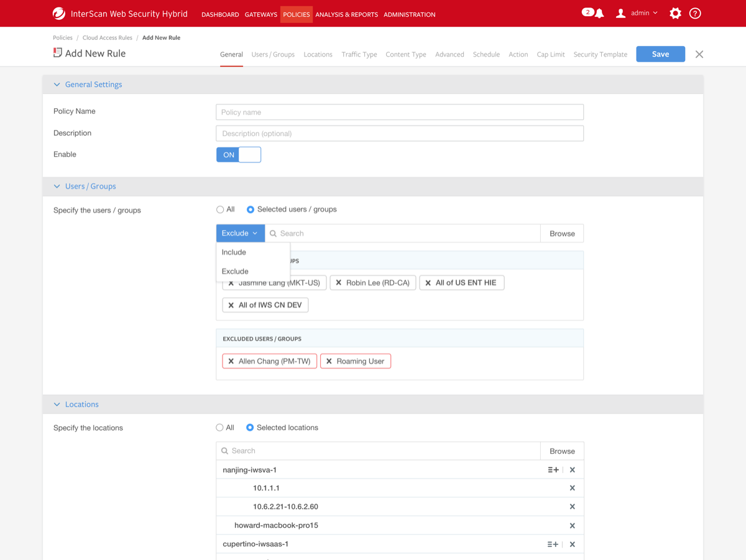Open the Analysis & Reports menu
Image resolution: width=746 pixels, height=560 pixels.
pyautogui.click(x=346, y=14)
